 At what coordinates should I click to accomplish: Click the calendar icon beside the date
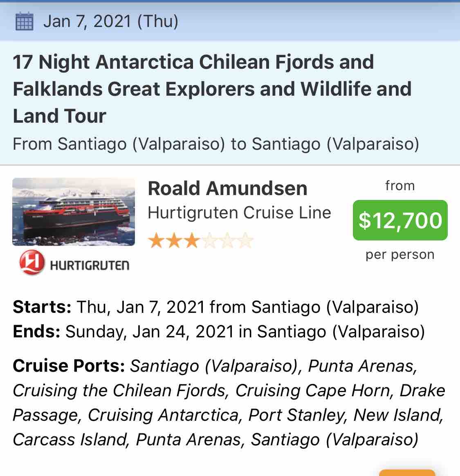coord(24,21)
